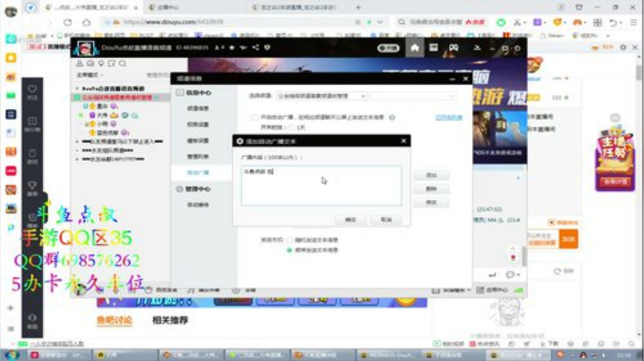This screenshot has width=644, height=361.
Task: Select the broadcast interval radio button
Action: tap(292, 128)
